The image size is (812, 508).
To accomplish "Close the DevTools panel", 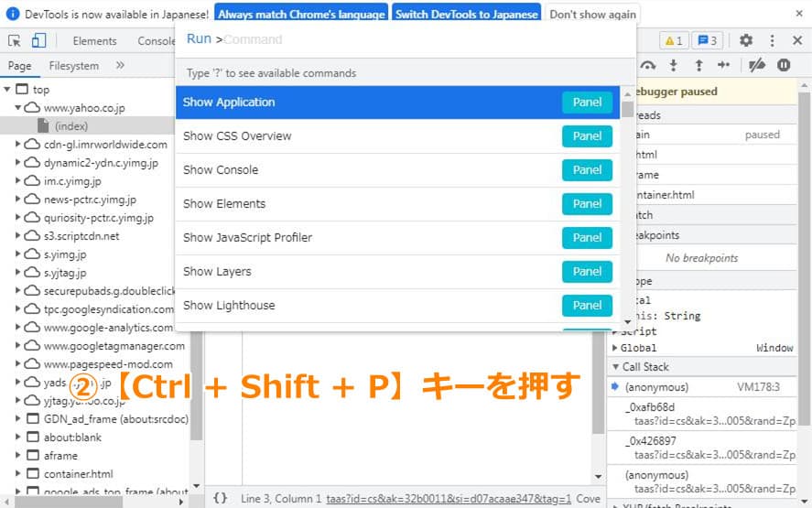I will (797, 40).
